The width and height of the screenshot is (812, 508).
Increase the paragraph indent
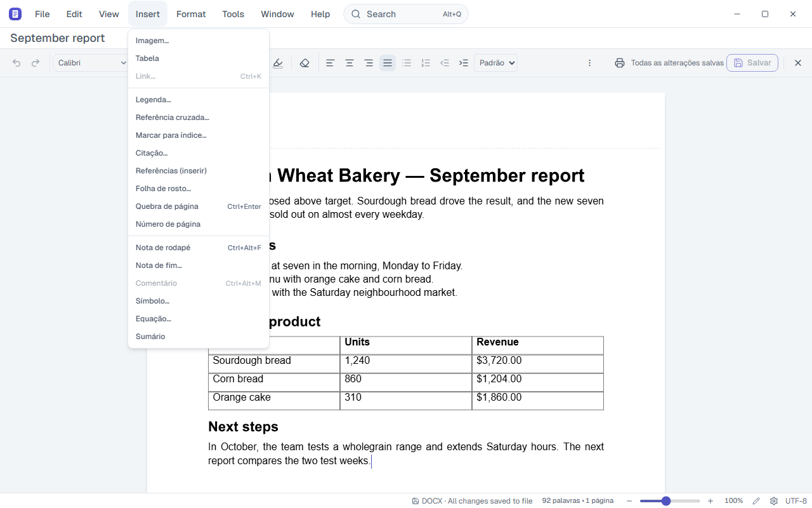pos(464,63)
